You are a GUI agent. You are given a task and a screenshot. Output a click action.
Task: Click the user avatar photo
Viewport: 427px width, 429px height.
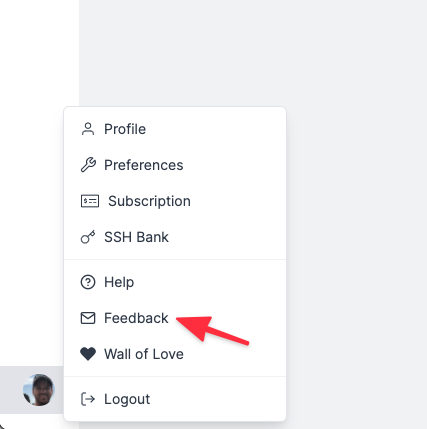[39, 390]
